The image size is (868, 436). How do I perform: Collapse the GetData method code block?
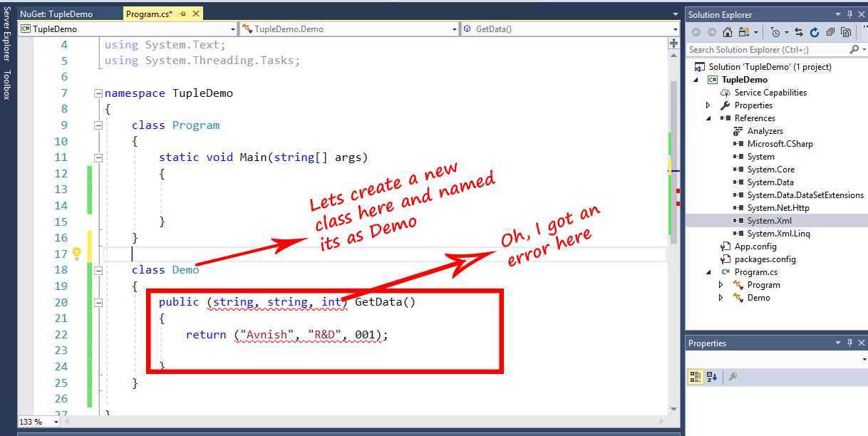[x=98, y=302]
